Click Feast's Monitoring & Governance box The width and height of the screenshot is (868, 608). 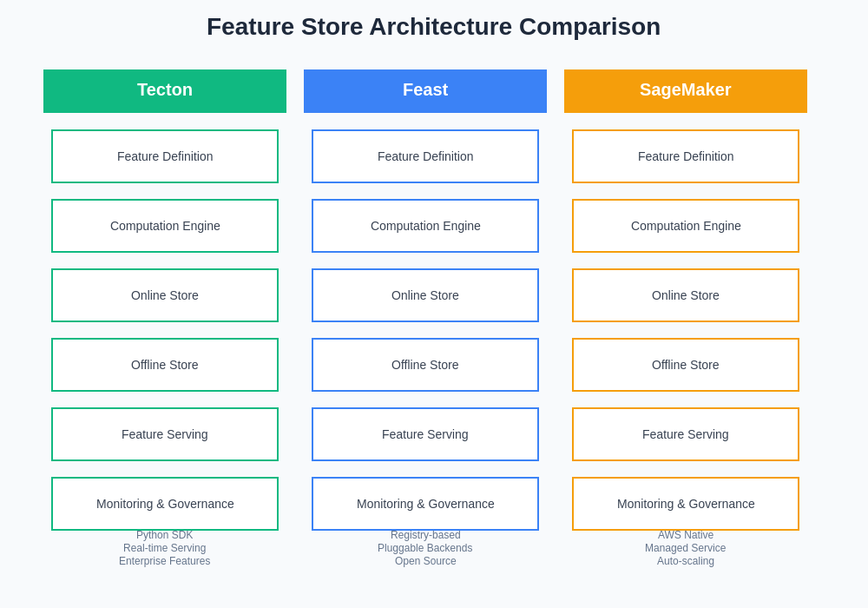pos(425,504)
